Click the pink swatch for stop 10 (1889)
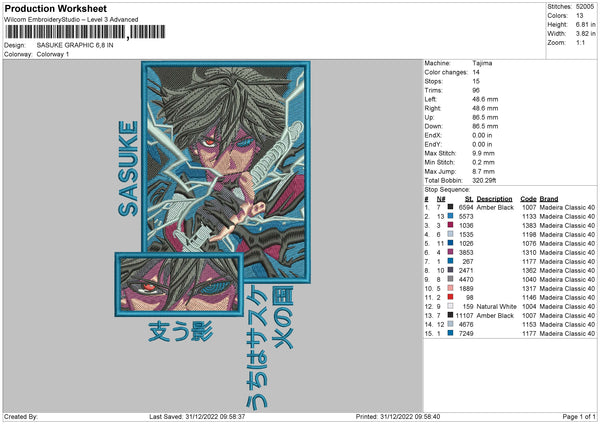 (450, 288)
